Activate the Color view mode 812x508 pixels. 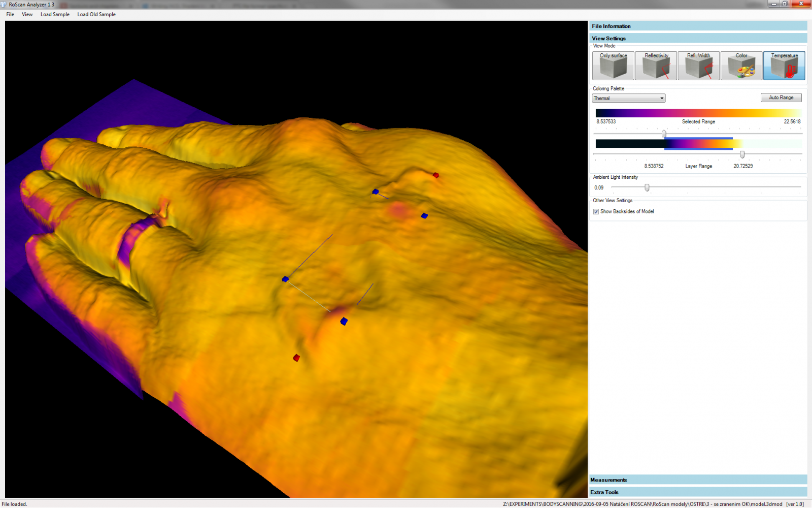[x=741, y=66]
